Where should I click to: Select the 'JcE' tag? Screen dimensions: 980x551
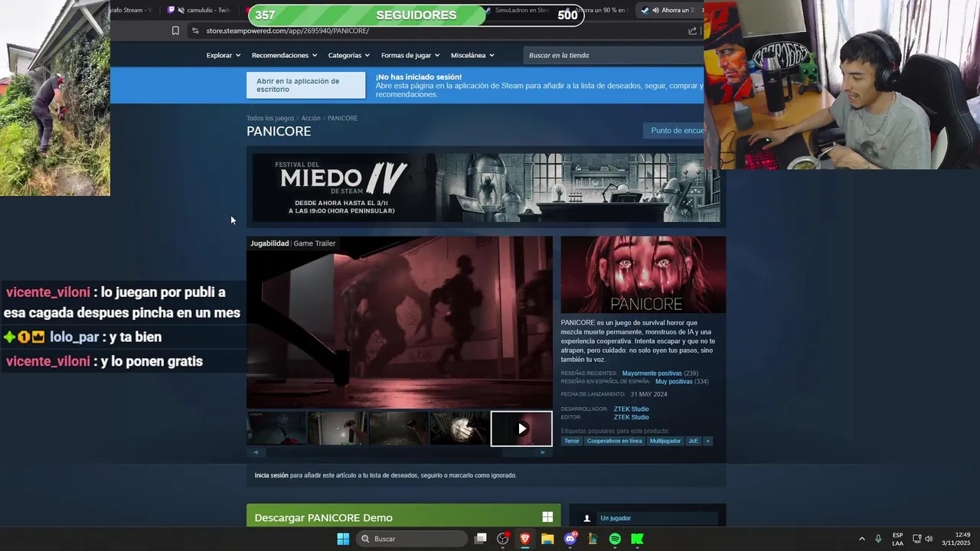[x=694, y=441]
